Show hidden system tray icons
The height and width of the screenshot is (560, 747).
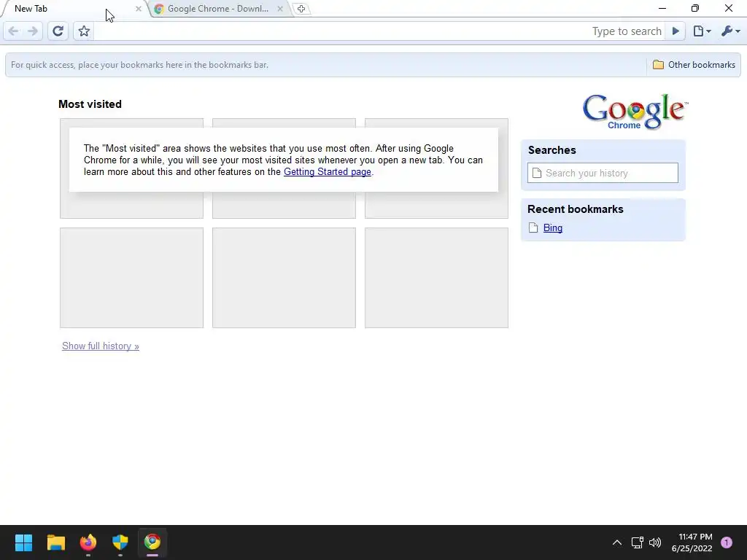coord(617,542)
